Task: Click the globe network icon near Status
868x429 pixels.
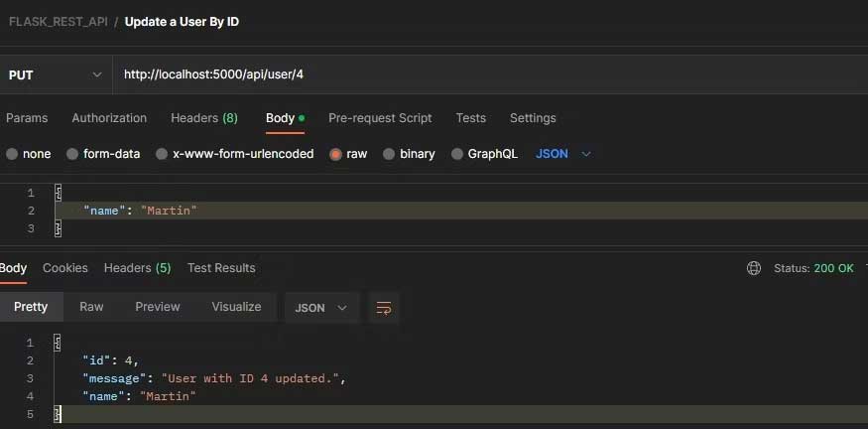Action: point(754,268)
